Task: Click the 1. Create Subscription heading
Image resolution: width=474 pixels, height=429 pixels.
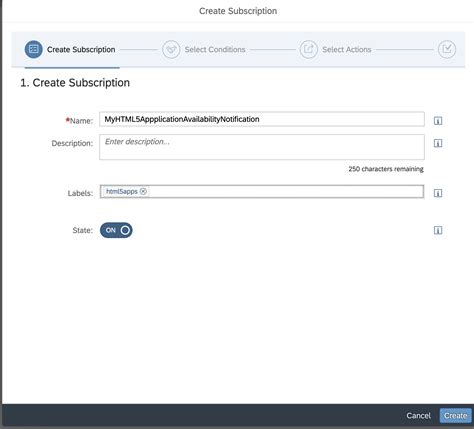Action: [75, 83]
